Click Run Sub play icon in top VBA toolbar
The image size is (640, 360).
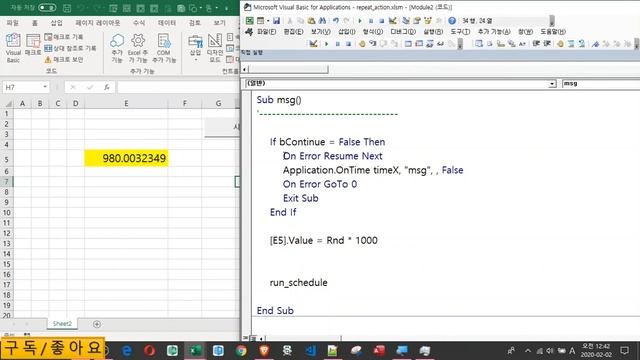(x=360, y=20)
